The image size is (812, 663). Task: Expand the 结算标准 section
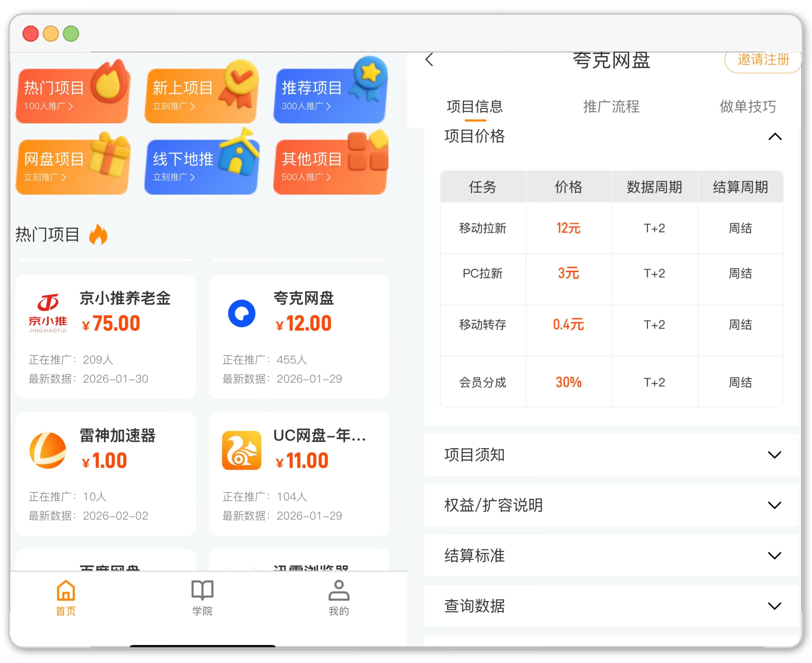[774, 555]
